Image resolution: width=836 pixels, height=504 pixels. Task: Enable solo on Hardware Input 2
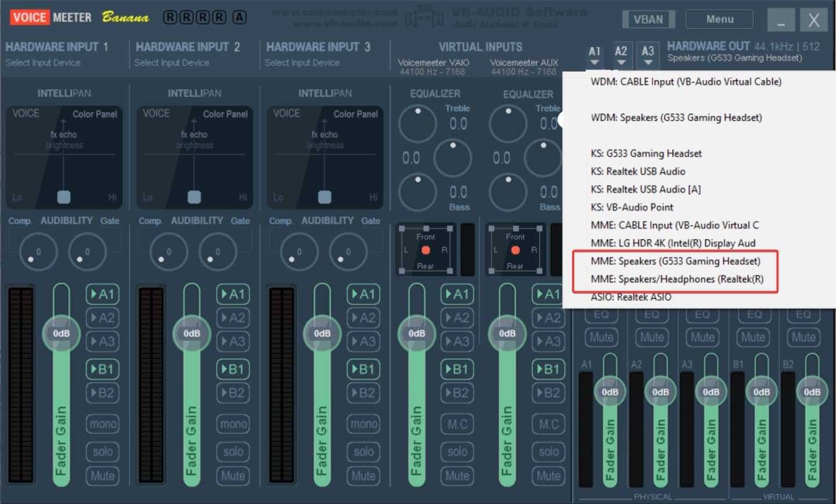233,452
